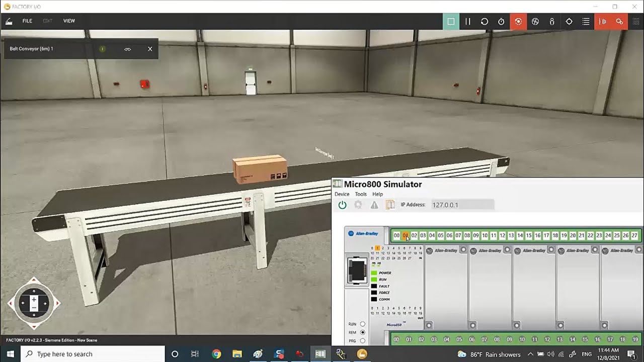
Task: Select the cardboard box on the conveyor
Action: click(x=260, y=169)
